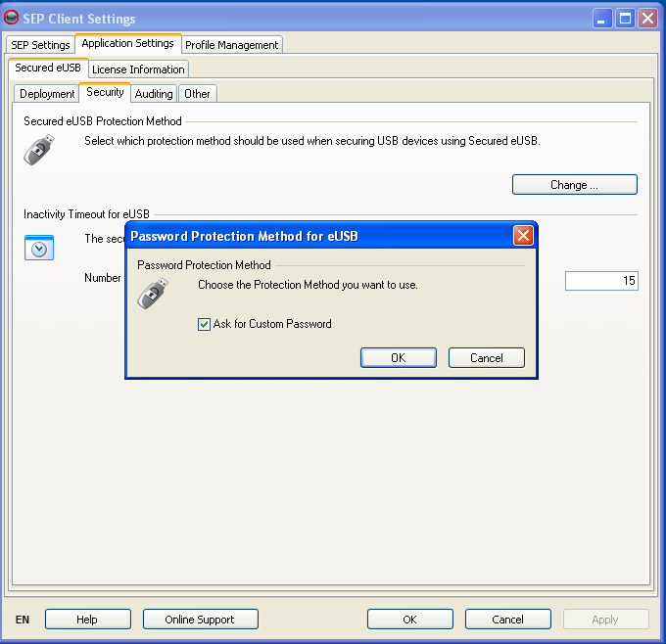666x644 pixels.
Task: Close the Password Protection Method dialog
Action: click(x=523, y=235)
